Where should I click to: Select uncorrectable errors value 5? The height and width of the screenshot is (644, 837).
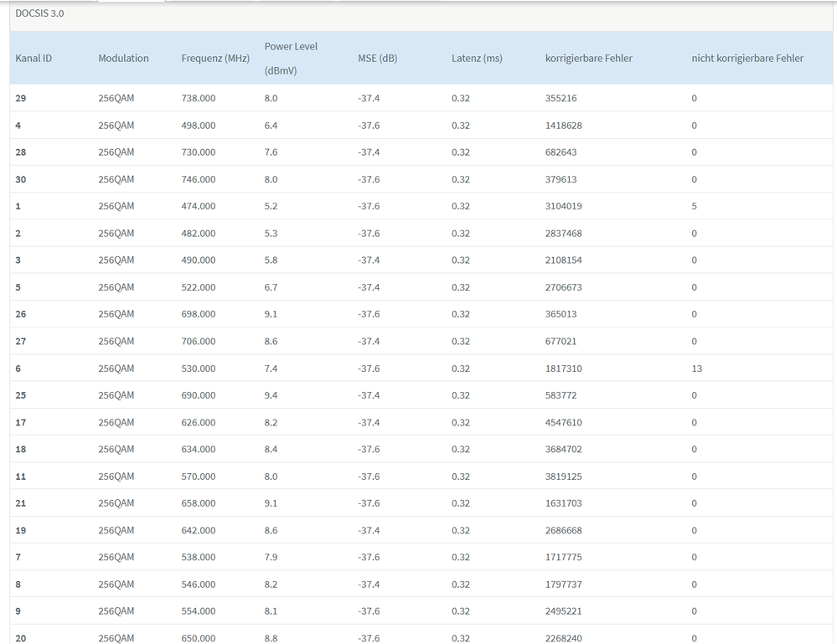click(694, 206)
